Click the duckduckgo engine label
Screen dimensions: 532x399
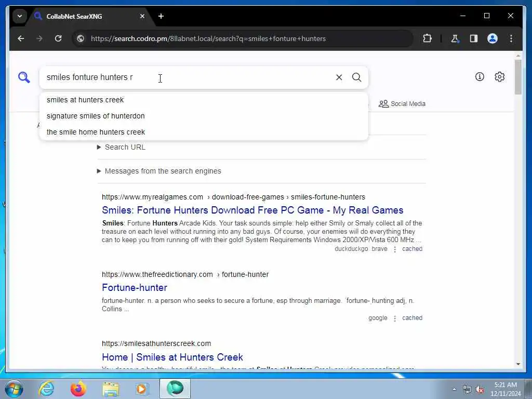[x=351, y=249]
